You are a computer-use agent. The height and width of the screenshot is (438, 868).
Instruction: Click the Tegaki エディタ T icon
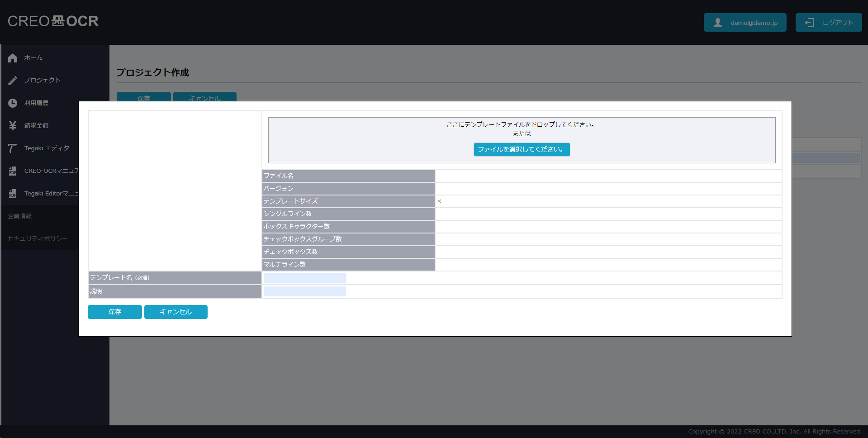(13, 148)
